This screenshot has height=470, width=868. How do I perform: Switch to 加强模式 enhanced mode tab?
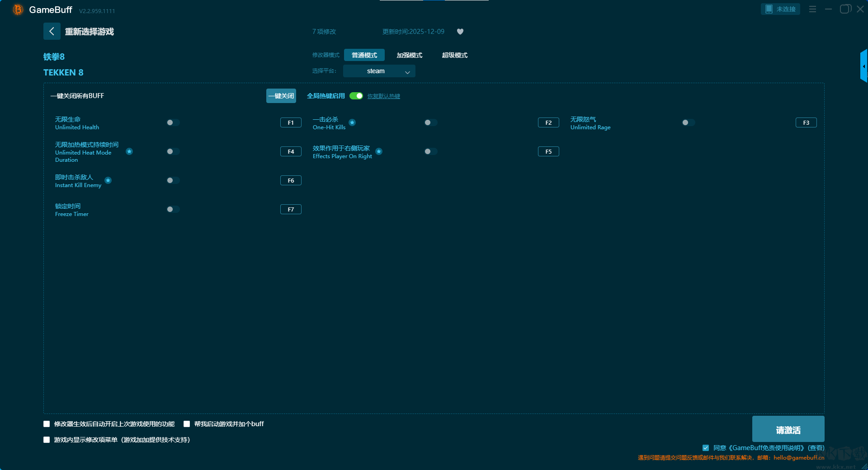pyautogui.click(x=409, y=55)
